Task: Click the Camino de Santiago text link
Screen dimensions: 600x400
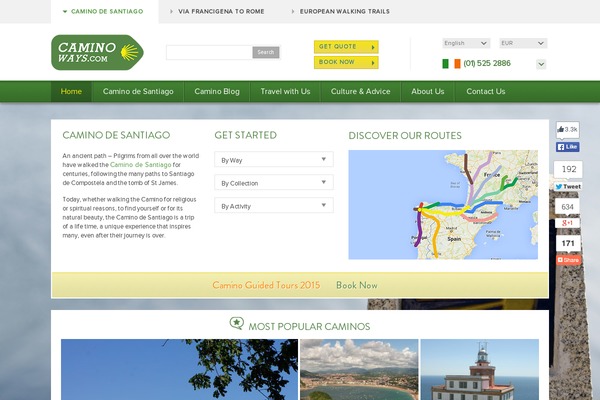Action: [140, 165]
